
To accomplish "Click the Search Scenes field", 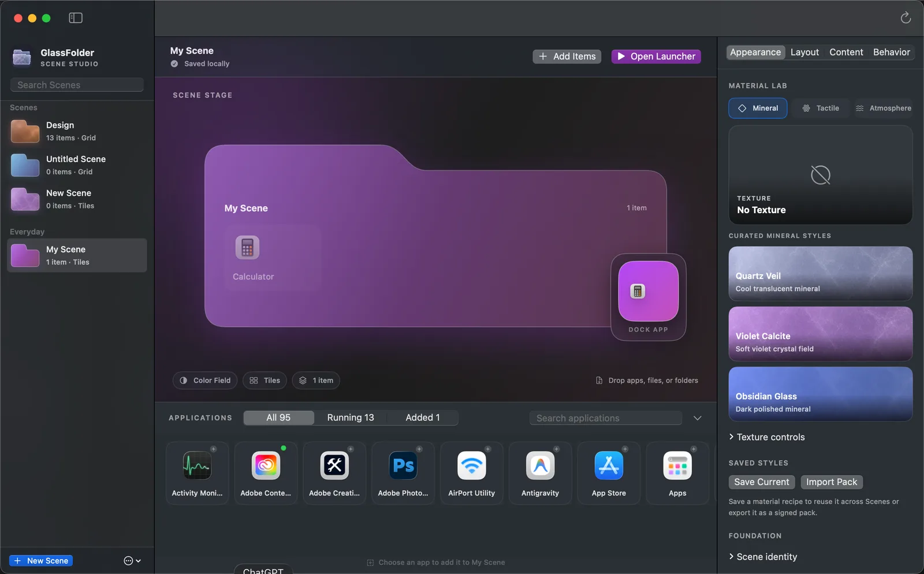I will [x=77, y=85].
